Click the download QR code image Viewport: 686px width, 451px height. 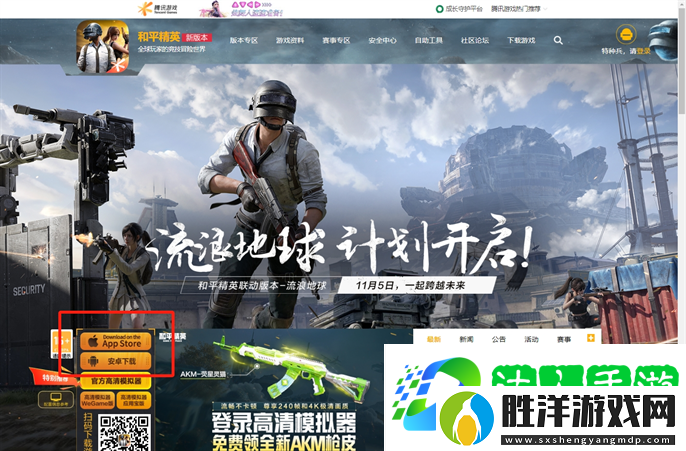tap(124, 433)
